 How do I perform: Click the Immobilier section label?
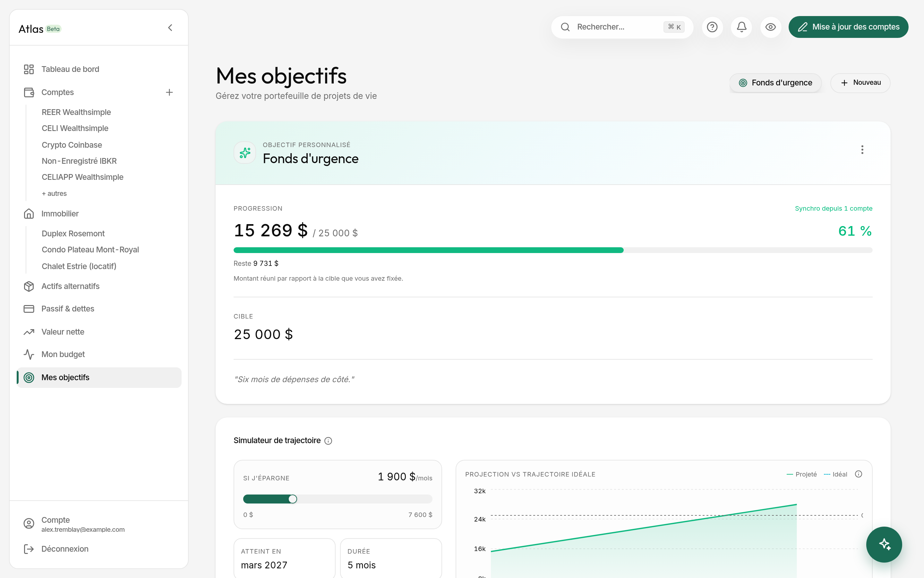pyautogui.click(x=60, y=214)
